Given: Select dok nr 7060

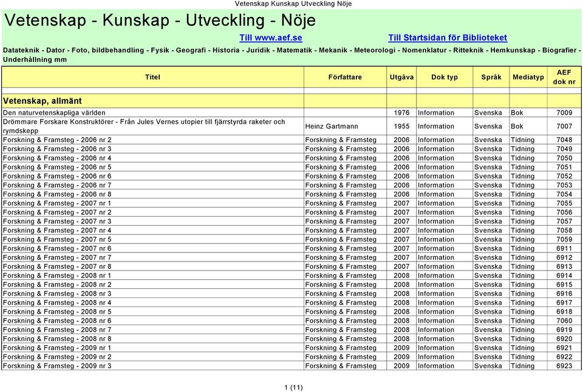Looking at the screenshot, I should click(x=564, y=320).
